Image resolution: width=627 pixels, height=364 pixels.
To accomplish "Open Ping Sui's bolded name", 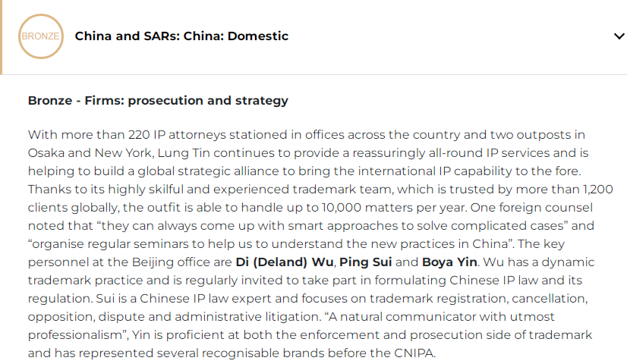I will click(365, 262).
